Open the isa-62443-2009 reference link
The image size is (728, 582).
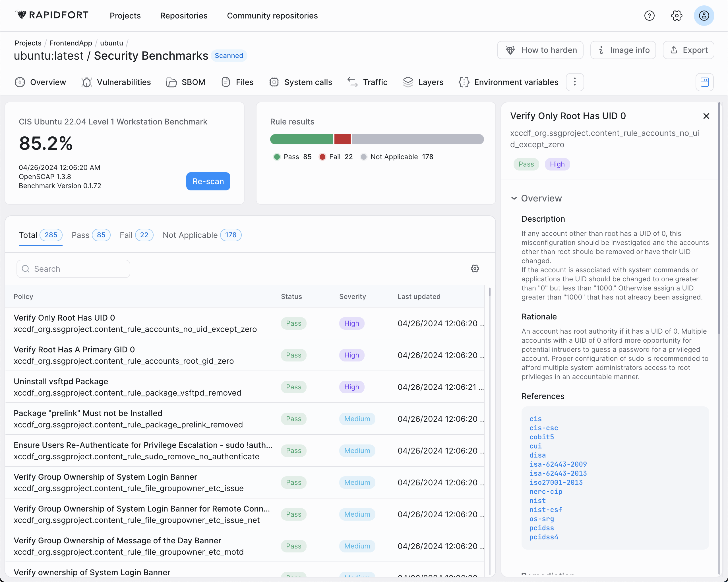[x=558, y=464]
